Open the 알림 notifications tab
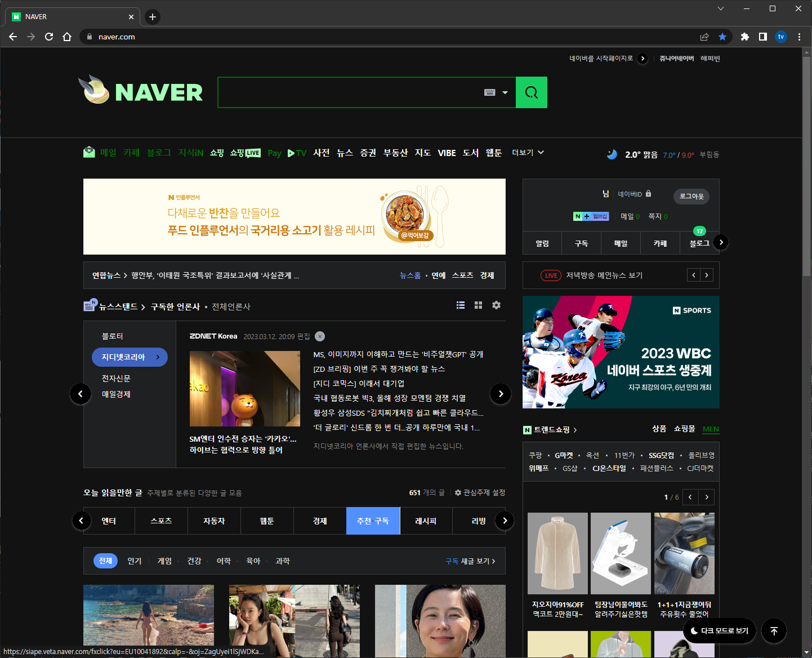Screen dimensions: 812x658 [x=542, y=243]
